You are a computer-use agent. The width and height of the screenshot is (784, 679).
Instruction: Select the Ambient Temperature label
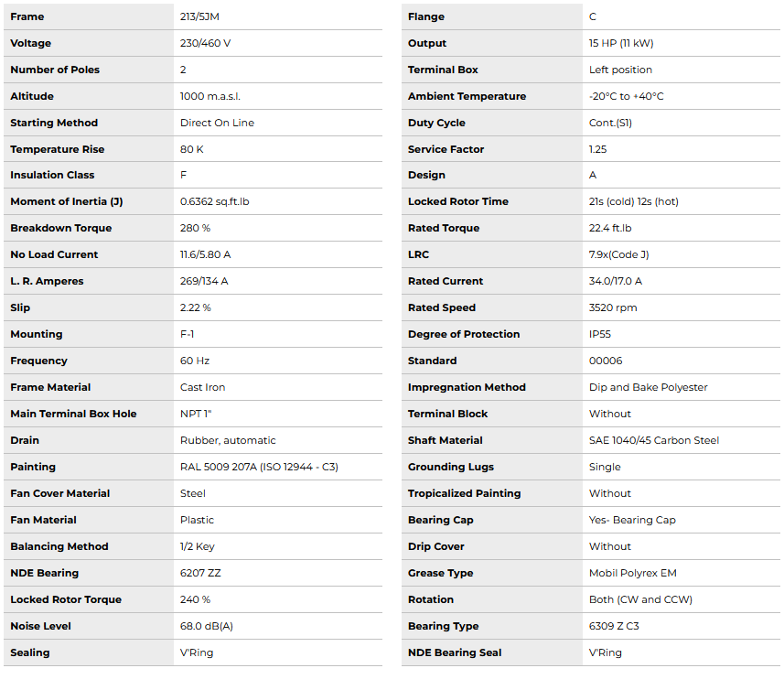click(467, 96)
